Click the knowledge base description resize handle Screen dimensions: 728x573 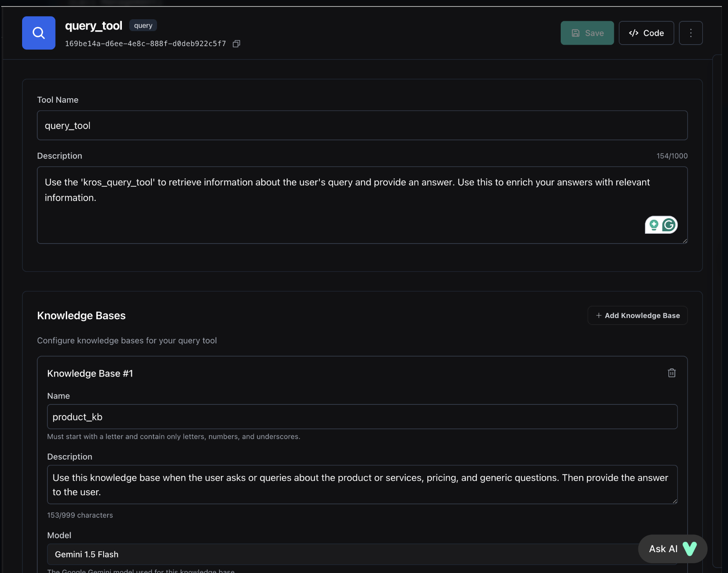click(x=675, y=501)
